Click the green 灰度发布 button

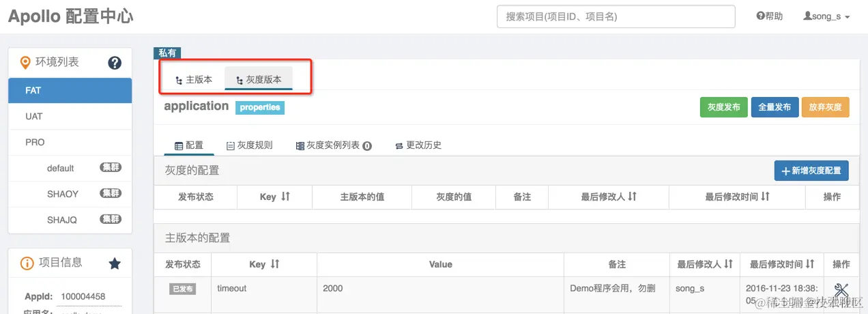pos(724,107)
